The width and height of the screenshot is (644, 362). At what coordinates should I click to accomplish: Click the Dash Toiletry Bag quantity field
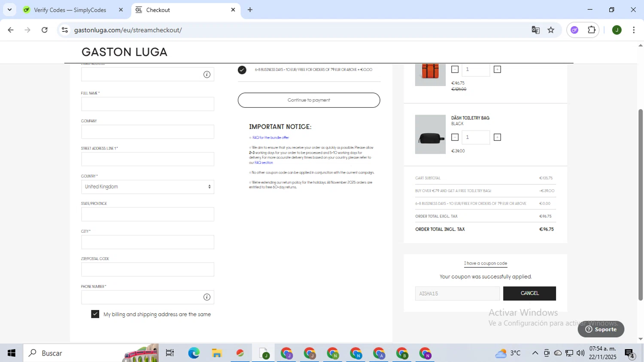476,137
